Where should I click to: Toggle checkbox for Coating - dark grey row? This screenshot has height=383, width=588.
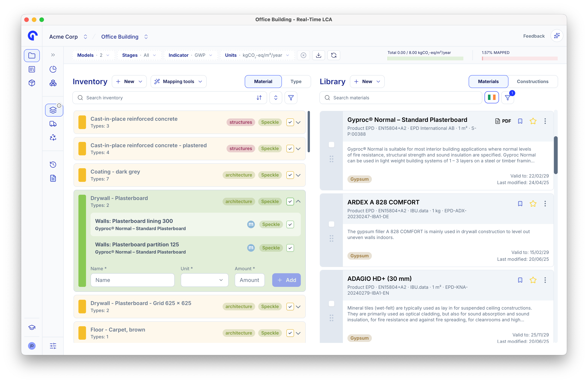(x=290, y=175)
